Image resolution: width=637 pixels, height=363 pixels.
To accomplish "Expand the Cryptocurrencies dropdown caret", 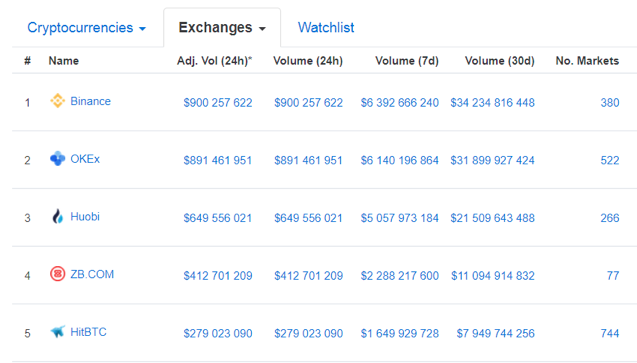I will tap(142, 29).
